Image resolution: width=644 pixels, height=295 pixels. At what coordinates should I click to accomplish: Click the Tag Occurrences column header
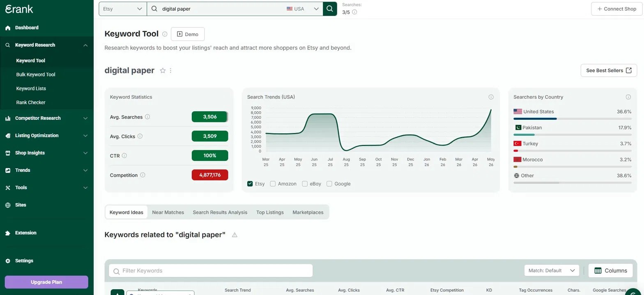536,290
